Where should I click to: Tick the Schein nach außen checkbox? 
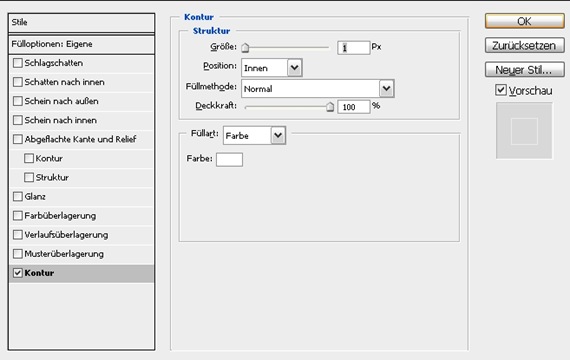click(x=17, y=101)
